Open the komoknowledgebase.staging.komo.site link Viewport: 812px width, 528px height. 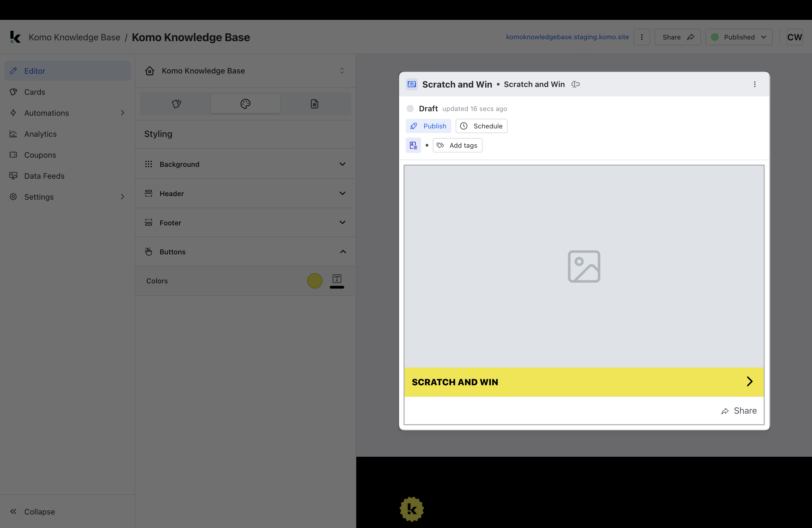(567, 37)
